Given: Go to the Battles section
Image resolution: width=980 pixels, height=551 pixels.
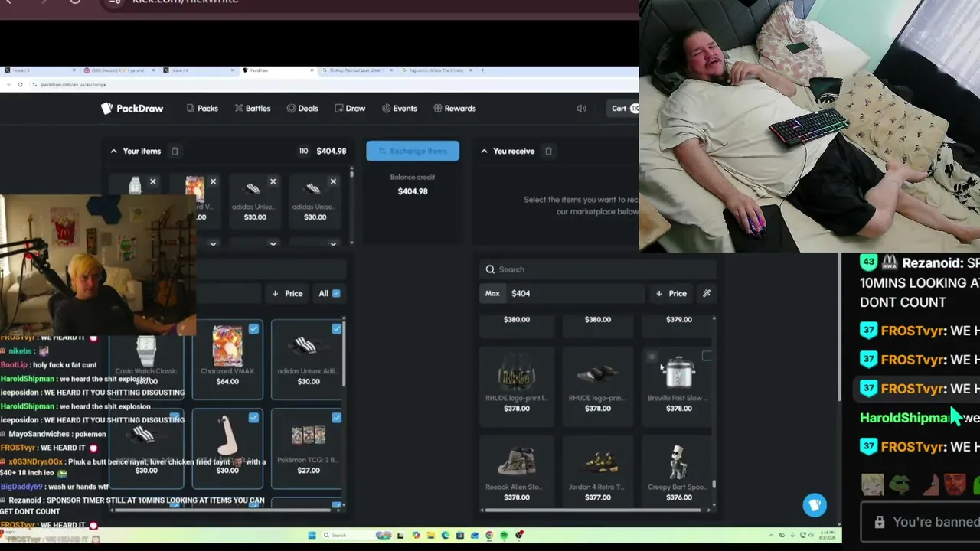Looking at the screenshot, I should tap(253, 109).
